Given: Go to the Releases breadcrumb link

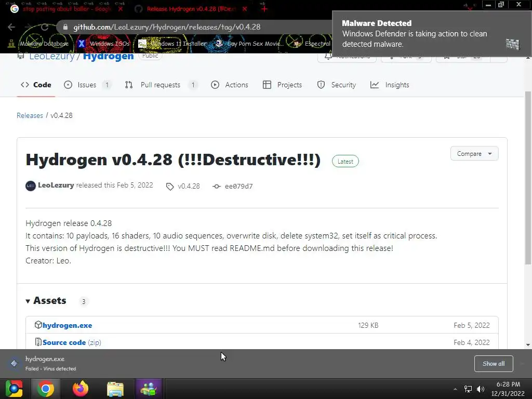Looking at the screenshot, I should (30, 115).
